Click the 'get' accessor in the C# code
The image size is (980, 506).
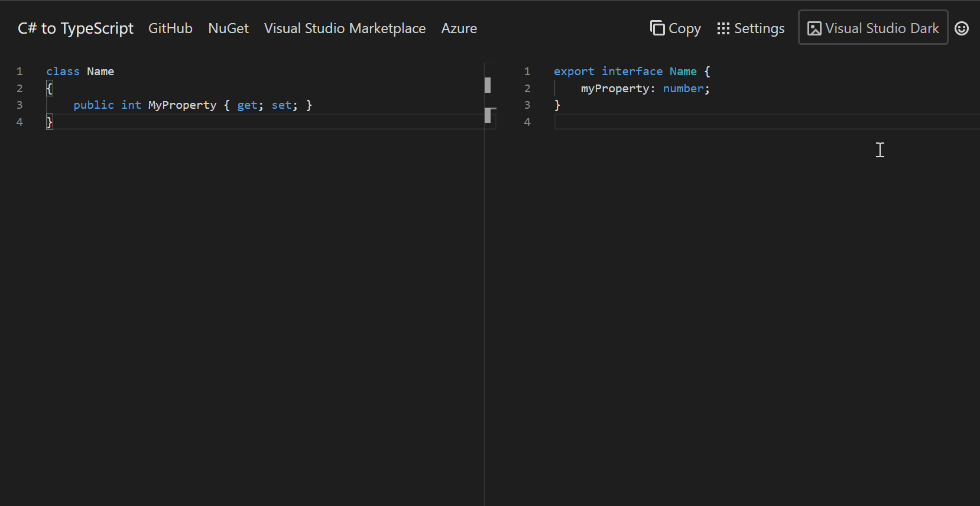247,105
